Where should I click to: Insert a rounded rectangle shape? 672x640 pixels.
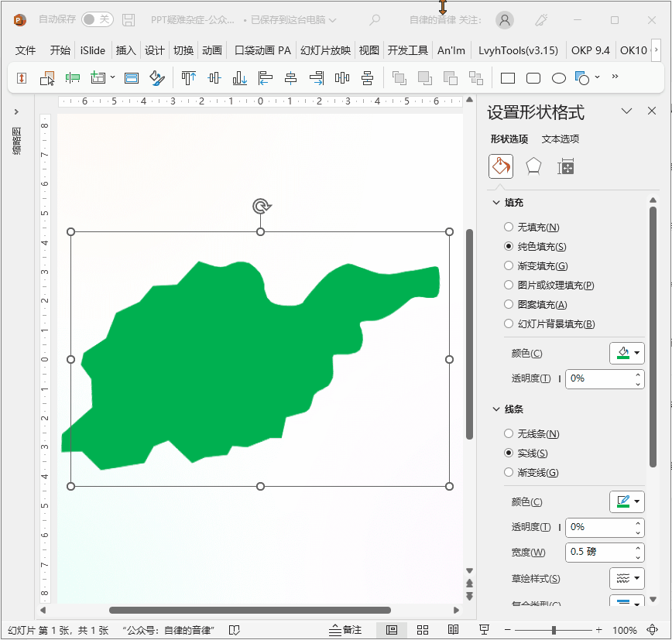(533, 78)
